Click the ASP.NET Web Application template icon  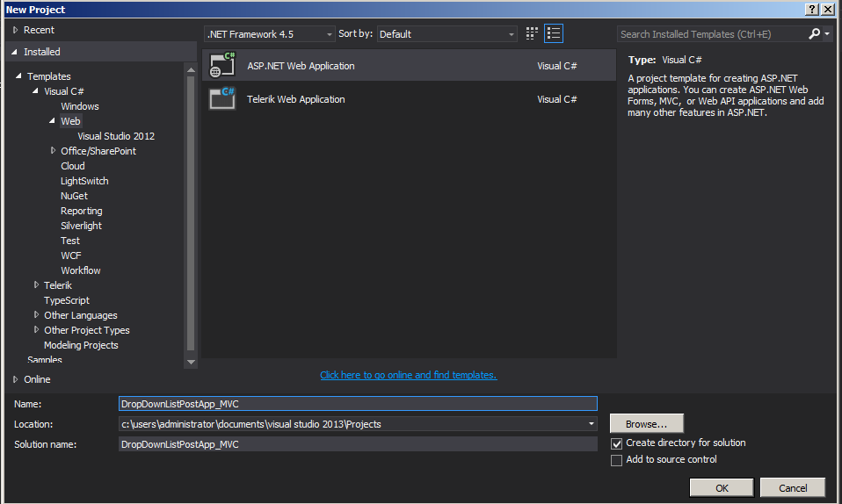222,66
